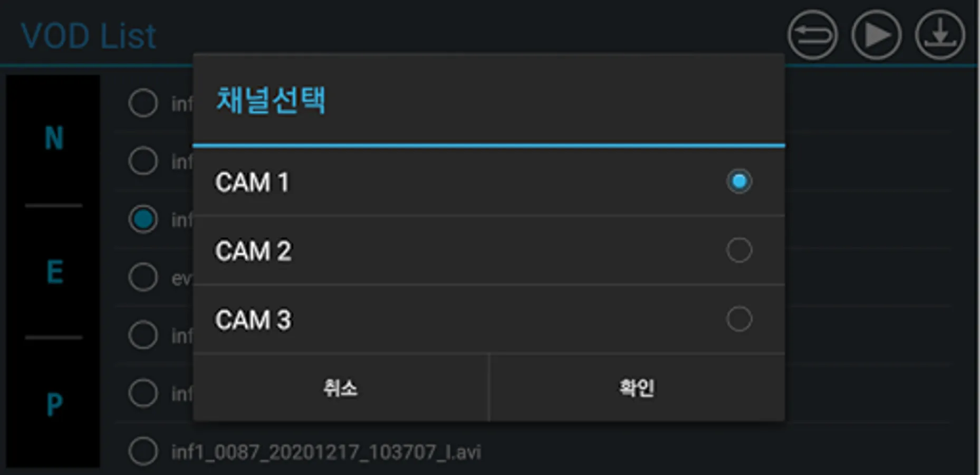Choose the CAM 1 option label

point(252,182)
